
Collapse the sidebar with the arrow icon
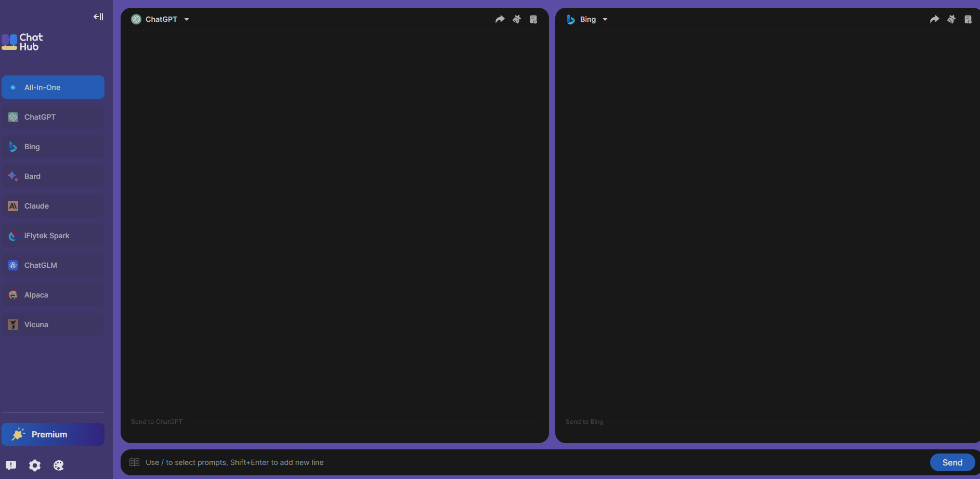pyautogui.click(x=98, y=17)
